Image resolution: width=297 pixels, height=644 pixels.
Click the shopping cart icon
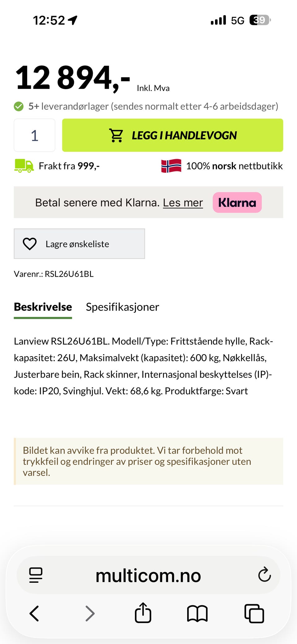(x=116, y=135)
